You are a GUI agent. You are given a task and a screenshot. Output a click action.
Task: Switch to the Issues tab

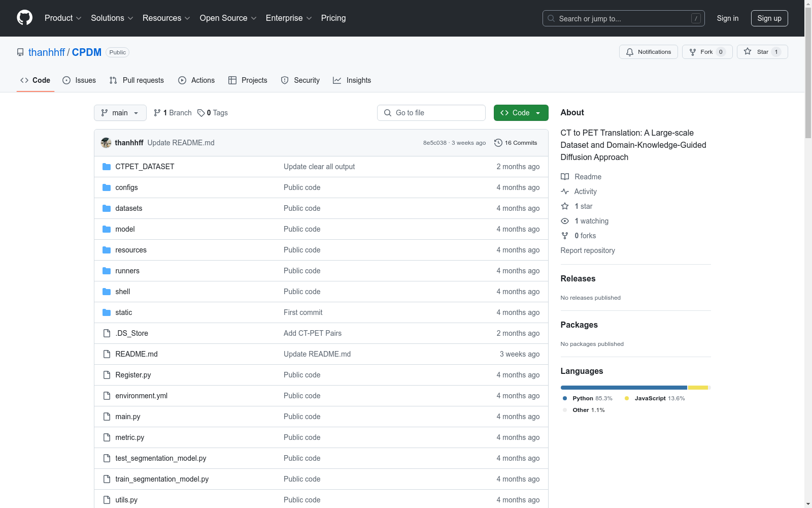[x=79, y=80]
